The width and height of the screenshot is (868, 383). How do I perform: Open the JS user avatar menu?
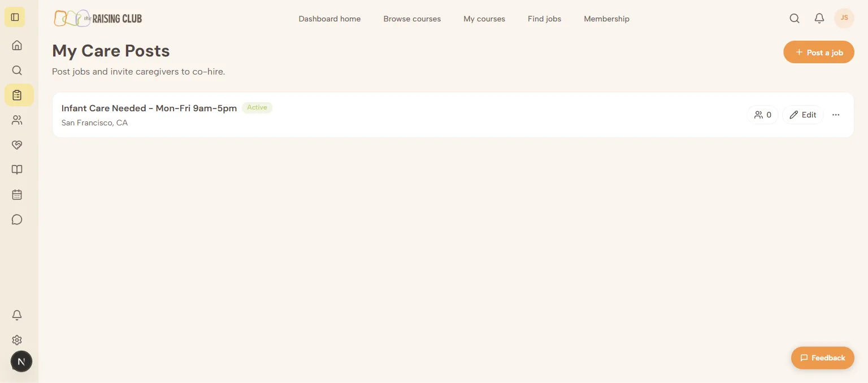844,18
